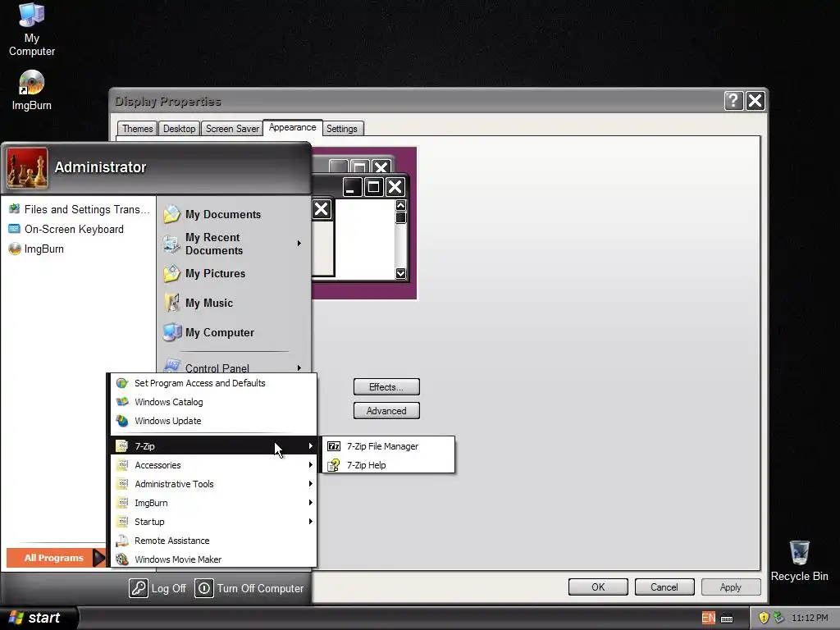Screen dimensions: 840x630
Task: Click the Log Off key icon
Action: (138, 588)
